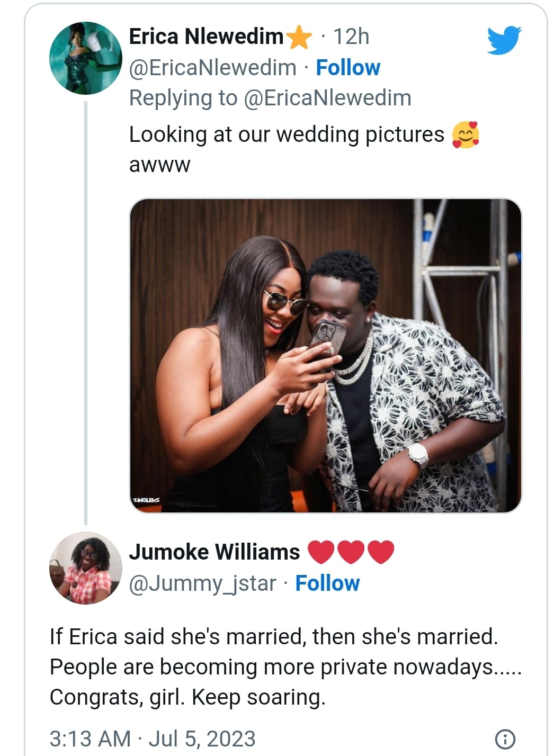Click the 12h tweet timestamp
Viewport: 554px width, 756px height.
[351, 37]
